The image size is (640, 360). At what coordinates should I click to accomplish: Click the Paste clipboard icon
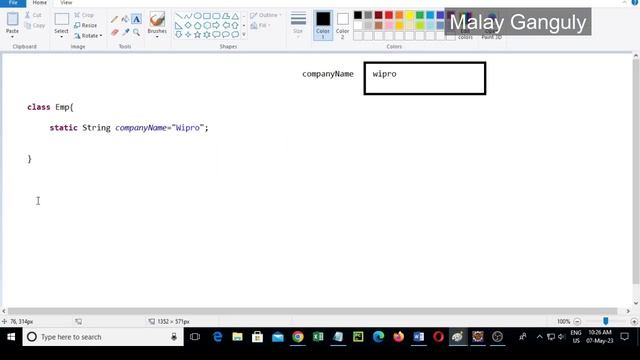click(x=12, y=19)
